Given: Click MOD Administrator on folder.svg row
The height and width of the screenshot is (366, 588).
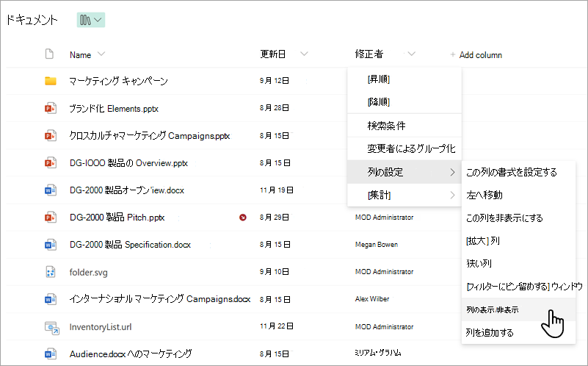Looking at the screenshot, I should coord(385,272).
